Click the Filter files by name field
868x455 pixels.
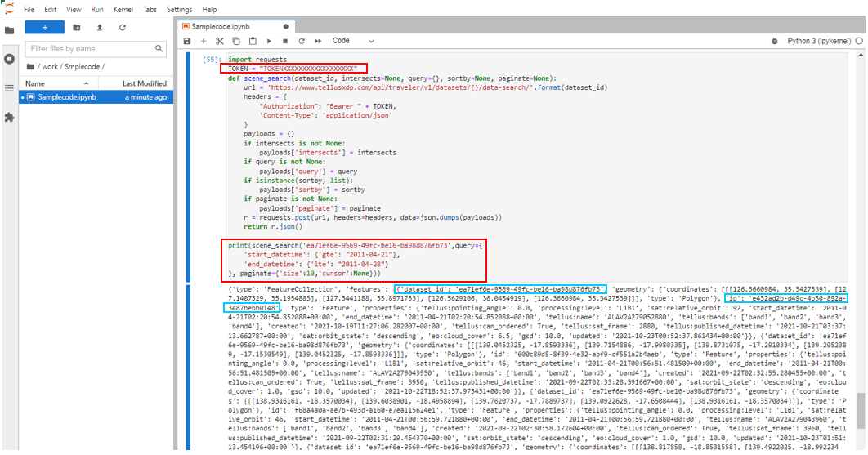click(96, 49)
